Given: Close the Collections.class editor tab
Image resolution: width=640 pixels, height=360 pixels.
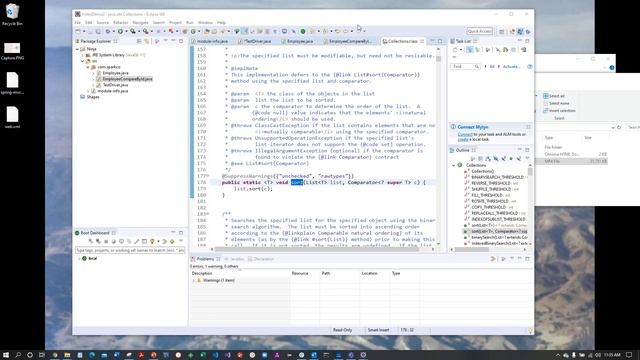Looking at the screenshot, I should (422, 41).
